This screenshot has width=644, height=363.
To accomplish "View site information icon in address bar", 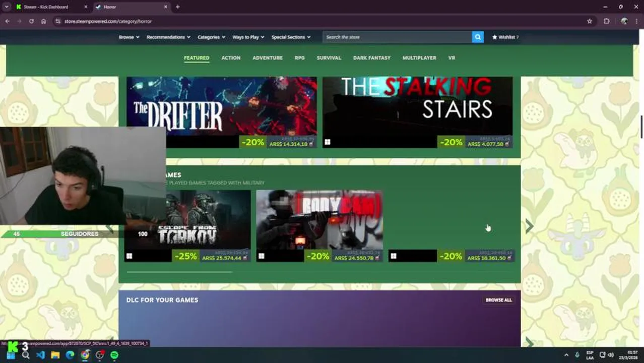I will pyautogui.click(x=58, y=21).
